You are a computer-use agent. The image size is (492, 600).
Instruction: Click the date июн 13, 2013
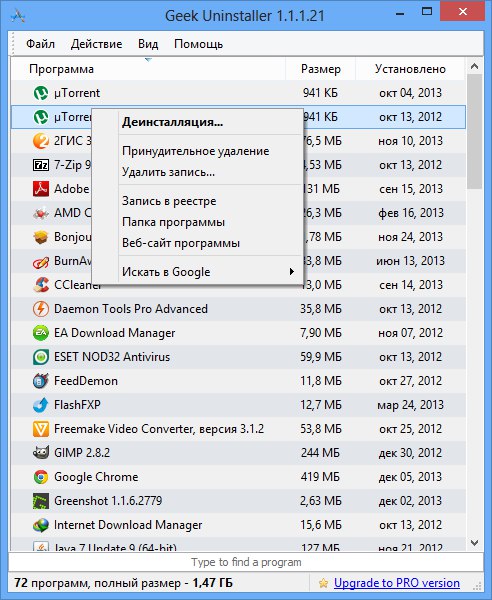coord(410,261)
